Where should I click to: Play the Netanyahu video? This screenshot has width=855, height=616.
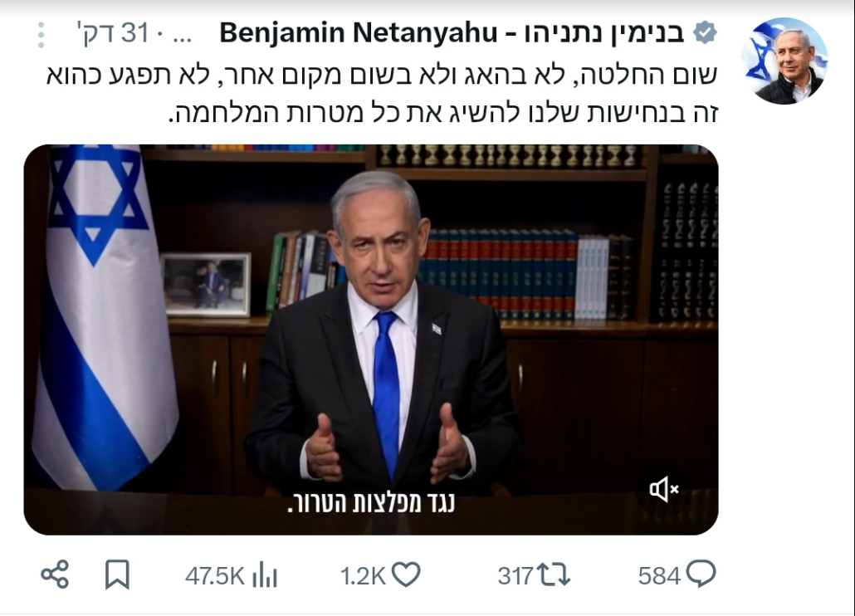coord(371,340)
